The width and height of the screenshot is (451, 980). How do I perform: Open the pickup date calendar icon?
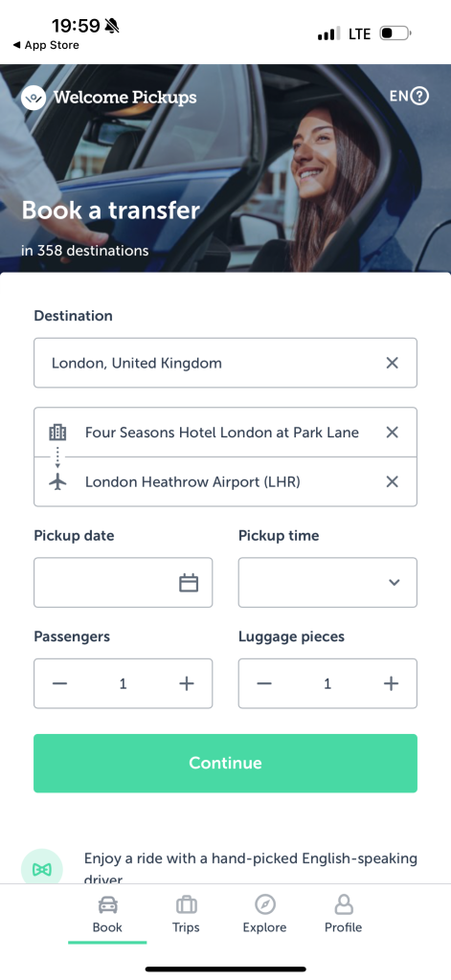pos(189,583)
